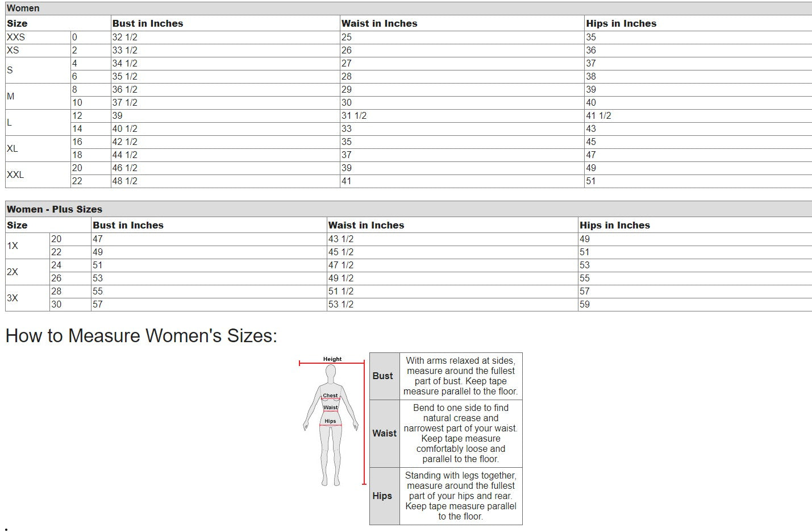
Task: Select the XXL size cell
Action: click(x=15, y=174)
